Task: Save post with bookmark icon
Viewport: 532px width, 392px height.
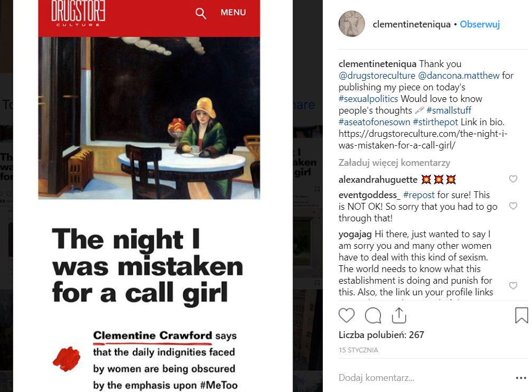Action: 521,315
